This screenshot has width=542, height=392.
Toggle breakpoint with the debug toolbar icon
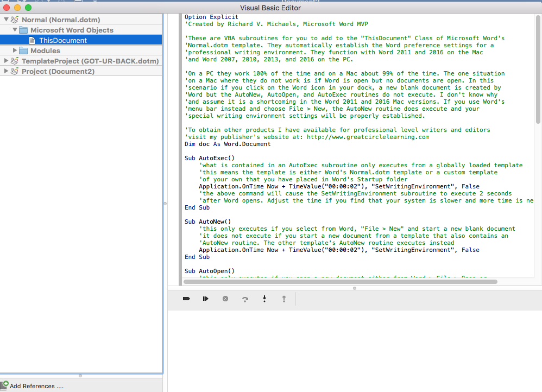point(186,299)
